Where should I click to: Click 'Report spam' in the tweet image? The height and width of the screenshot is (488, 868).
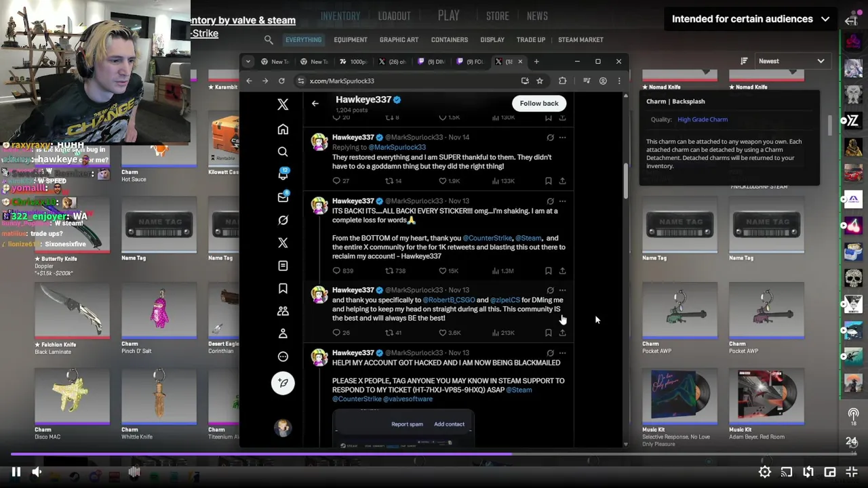tap(407, 424)
